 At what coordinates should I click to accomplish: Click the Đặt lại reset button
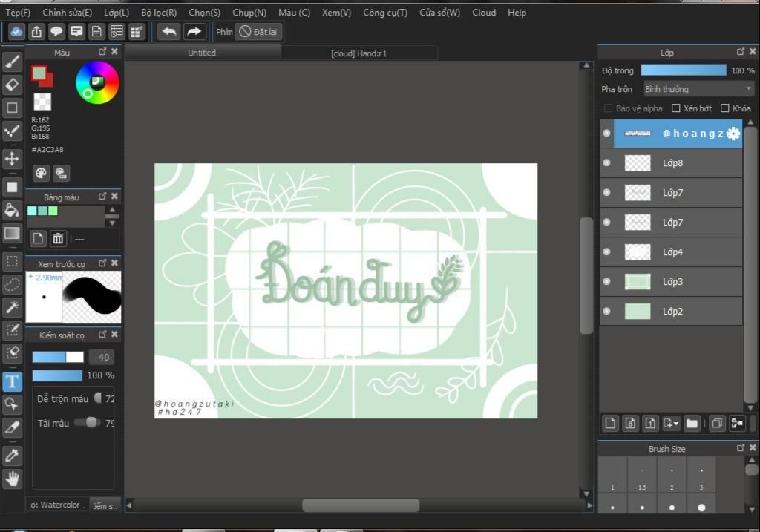(x=259, y=32)
